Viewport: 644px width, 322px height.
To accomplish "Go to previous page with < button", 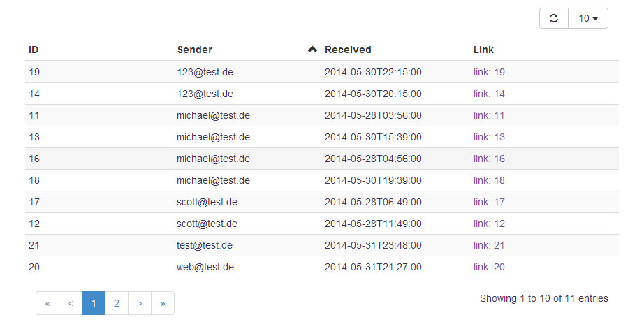I will point(71,303).
